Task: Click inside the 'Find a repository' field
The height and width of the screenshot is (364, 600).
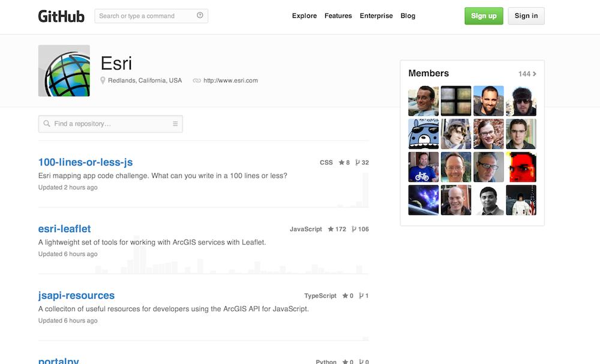Action: pyautogui.click(x=110, y=124)
